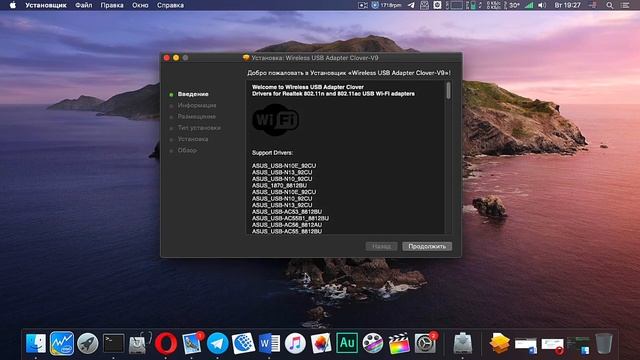Screen dimensions: 640x360
Task: Select the Тип установки step in the sidebar
Action: pyautogui.click(x=199, y=128)
